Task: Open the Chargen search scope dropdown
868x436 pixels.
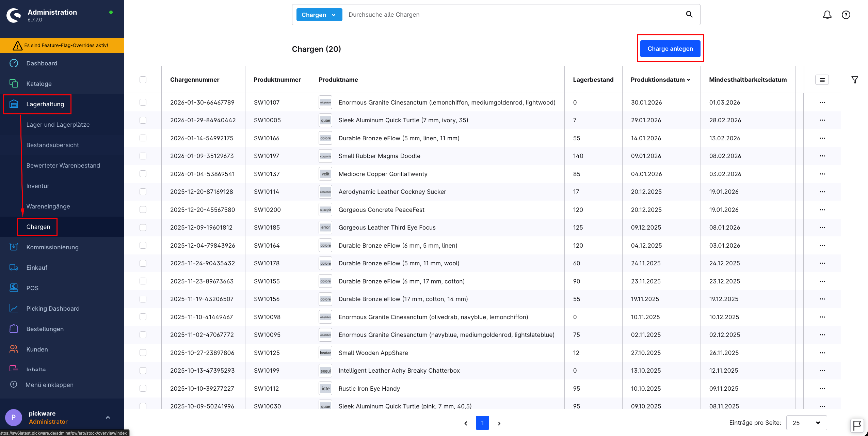Action: pyautogui.click(x=319, y=15)
